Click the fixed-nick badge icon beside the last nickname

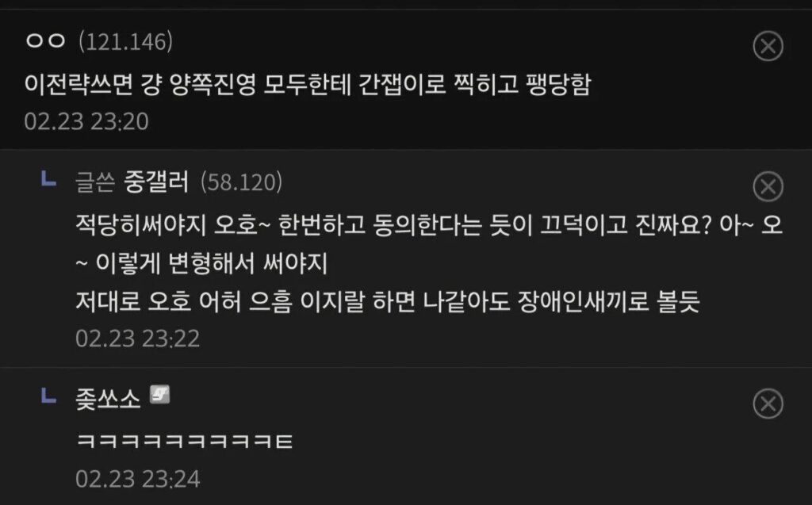159,395
